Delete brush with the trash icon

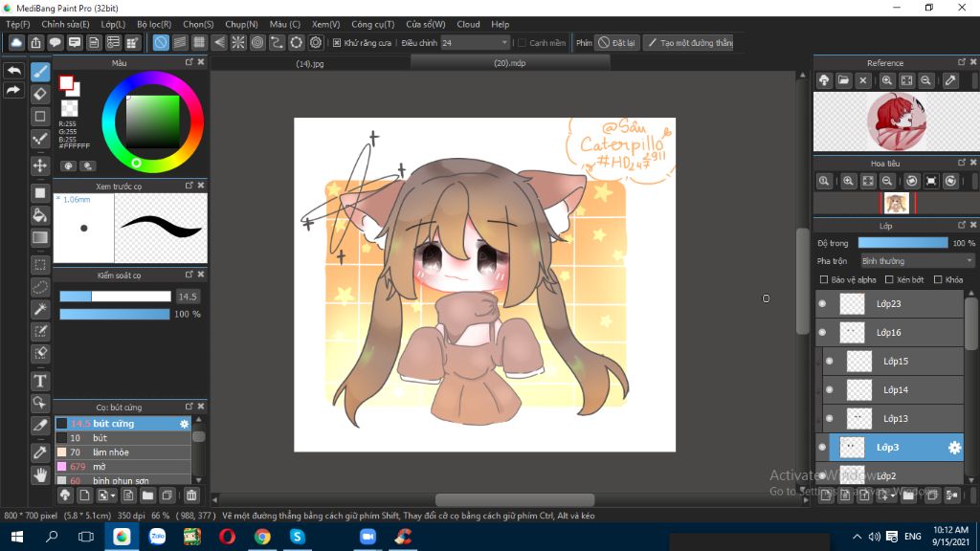click(191, 496)
